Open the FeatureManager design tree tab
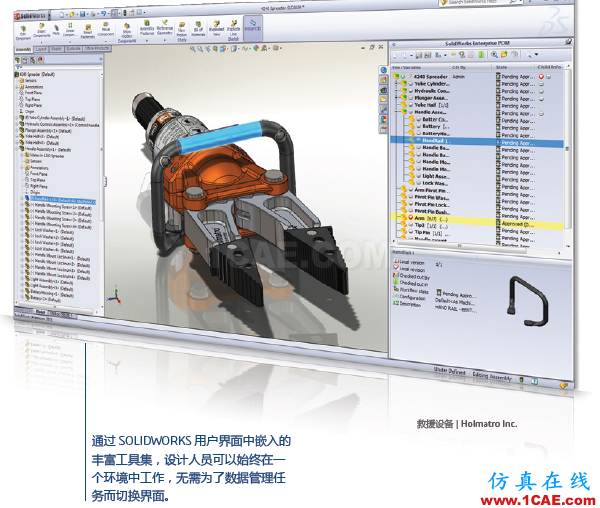The height and width of the screenshot is (508, 600). pyautogui.click(x=18, y=60)
